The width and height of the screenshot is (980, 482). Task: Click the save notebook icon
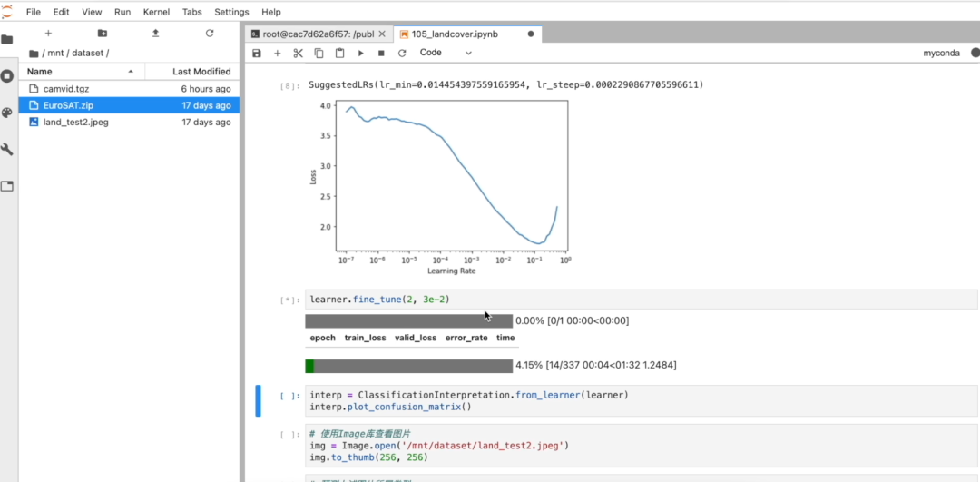pyautogui.click(x=257, y=54)
